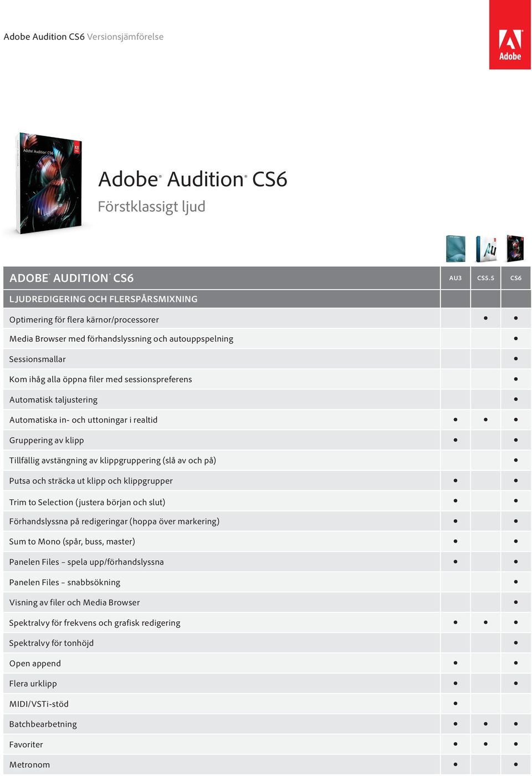The image size is (532, 776).
Task: Click the AU3 dot for Gruppering av klipp
Action: pyautogui.click(x=456, y=440)
